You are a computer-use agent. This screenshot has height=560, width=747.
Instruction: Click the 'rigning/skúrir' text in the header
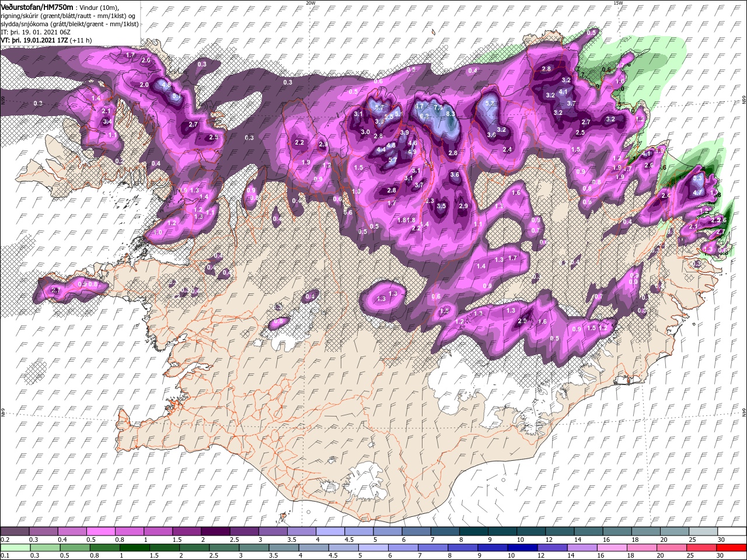(20, 16)
